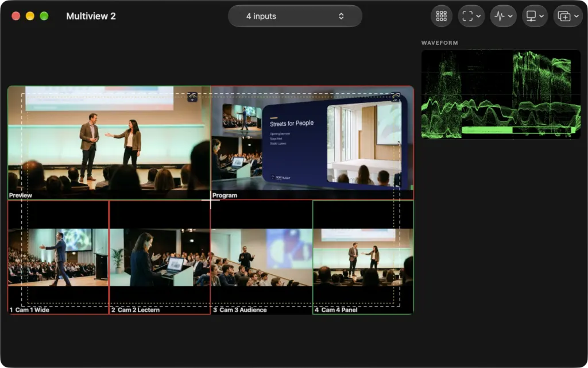Image resolution: width=588 pixels, height=368 pixels.
Task: Click the gauge icon on Preview pane
Action: pos(192,97)
